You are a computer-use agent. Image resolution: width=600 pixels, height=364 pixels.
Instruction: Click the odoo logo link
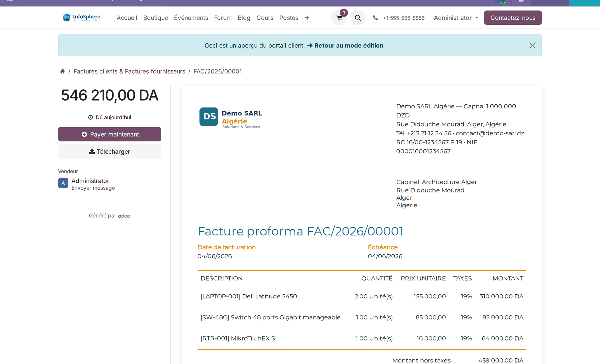coord(124,216)
